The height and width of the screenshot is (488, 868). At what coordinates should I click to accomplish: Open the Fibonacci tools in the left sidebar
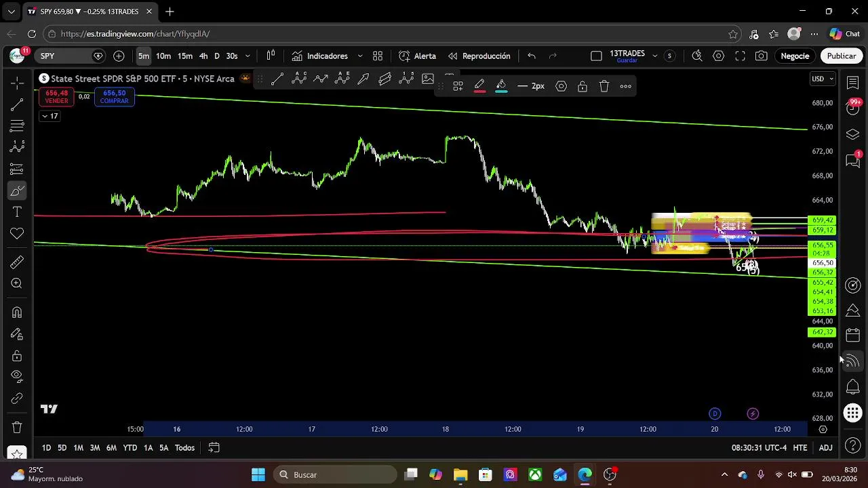(17, 126)
